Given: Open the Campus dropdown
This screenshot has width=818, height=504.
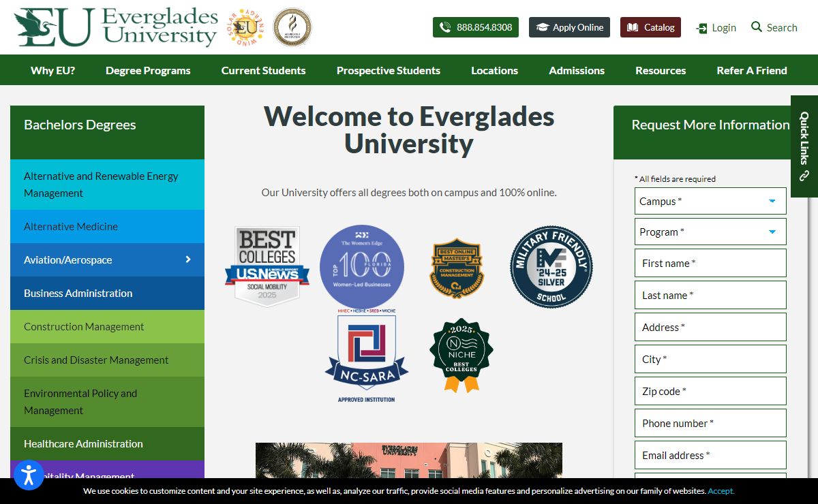Looking at the screenshot, I should click(x=710, y=201).
